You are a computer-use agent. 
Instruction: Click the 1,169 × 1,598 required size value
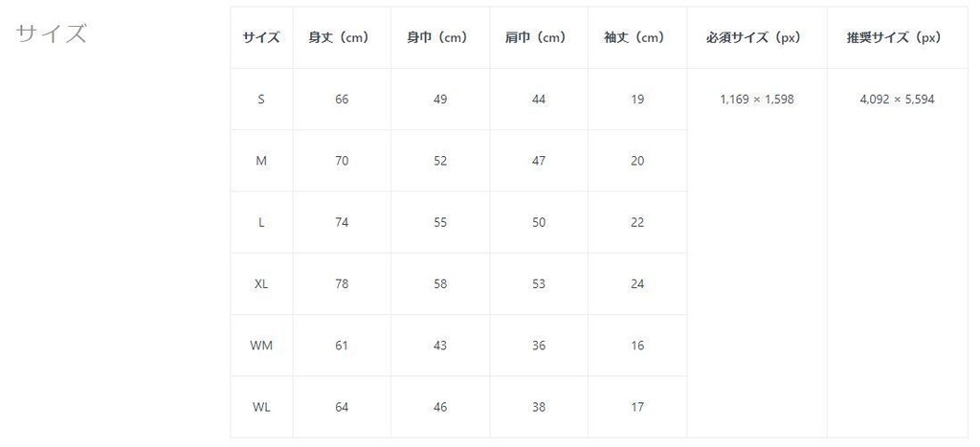(x=756, y=100)
